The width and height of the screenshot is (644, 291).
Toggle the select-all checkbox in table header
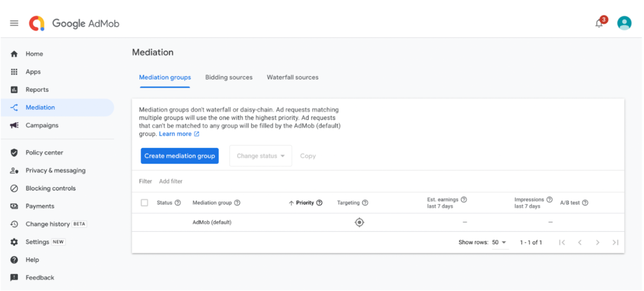(144, 203)
